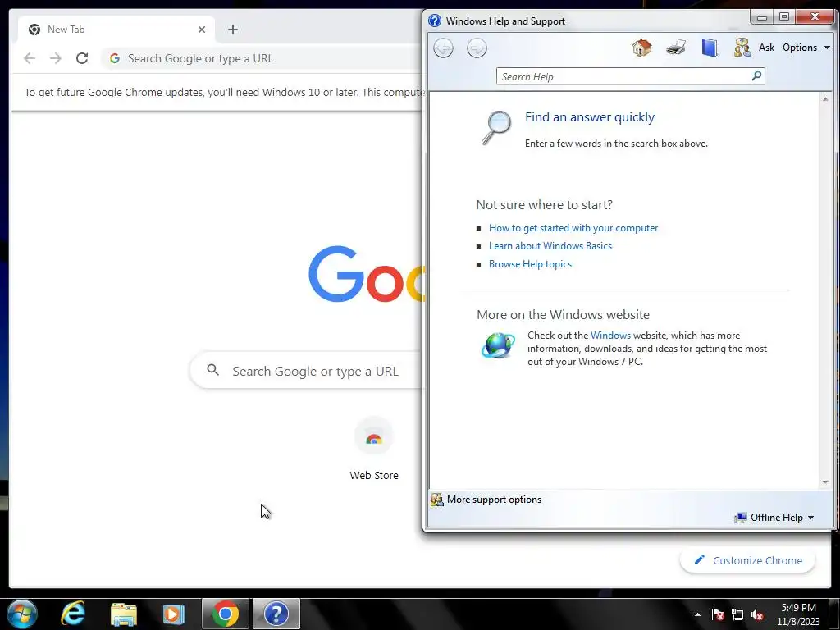Open the Offline Help dropdown
Screen dimensions: 840x630
(774, 518)
